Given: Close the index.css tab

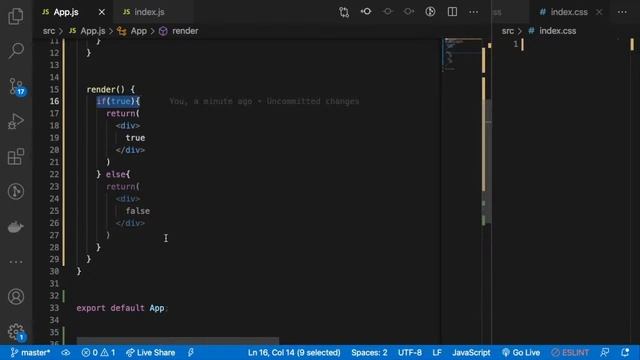Looking at the screenshot, I should 599,12.
